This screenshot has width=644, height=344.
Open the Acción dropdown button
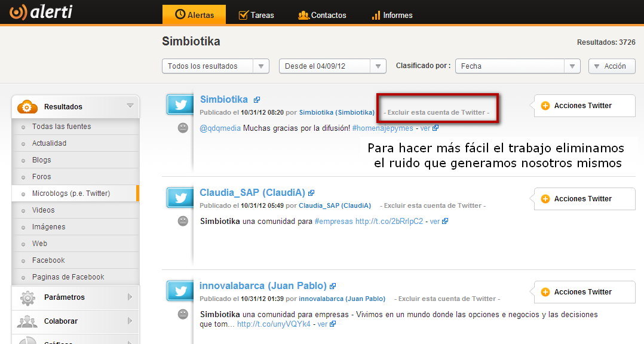pos(612,66)
